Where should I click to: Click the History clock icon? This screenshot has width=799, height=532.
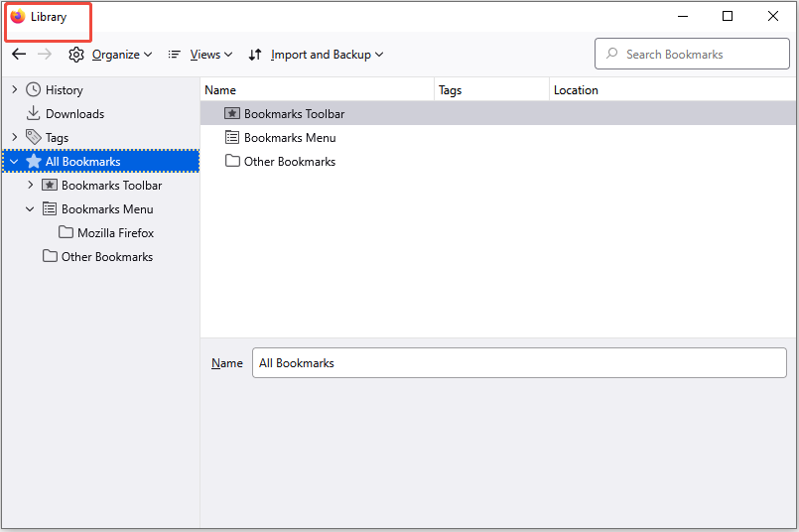(x=33, y=89)
